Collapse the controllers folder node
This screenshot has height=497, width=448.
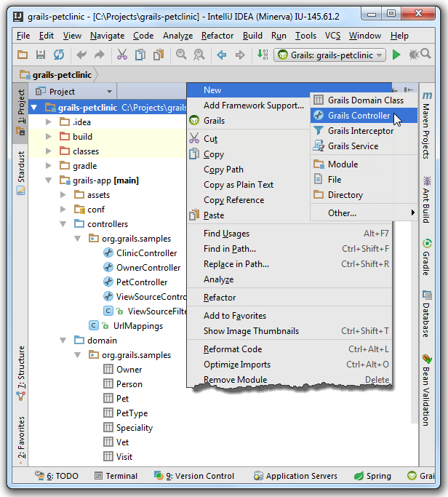[x=63, y=224]
